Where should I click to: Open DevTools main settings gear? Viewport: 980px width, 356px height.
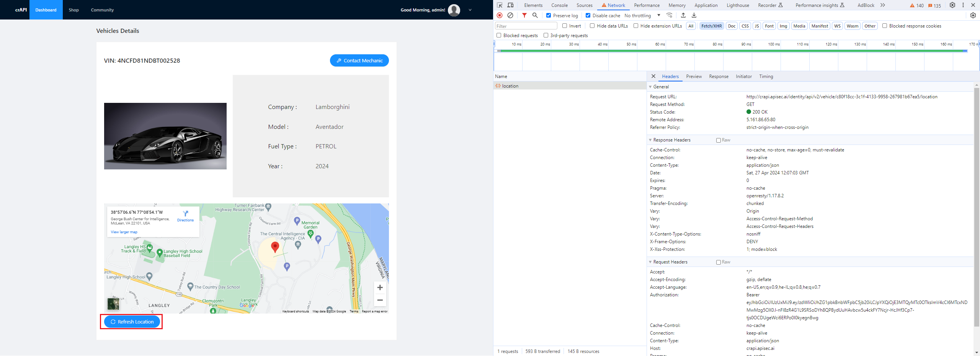(952, 5)
